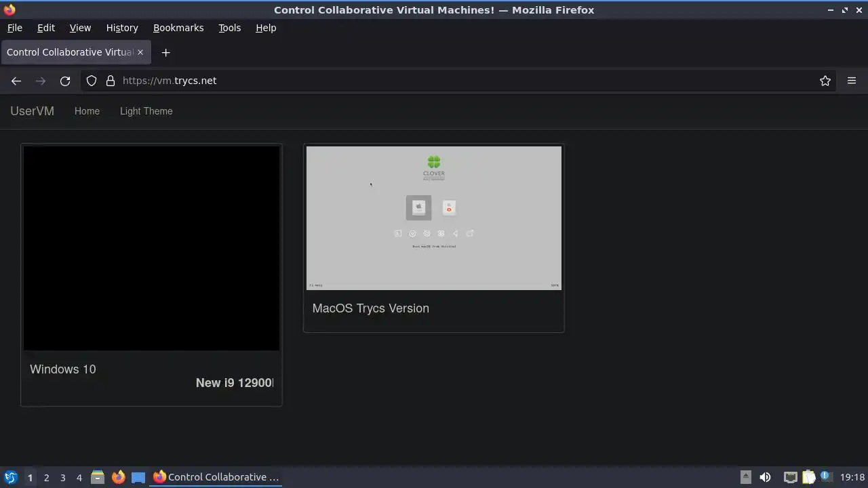Click the Windows 10 card title
868x488 pixels.
tap(63, 369)
